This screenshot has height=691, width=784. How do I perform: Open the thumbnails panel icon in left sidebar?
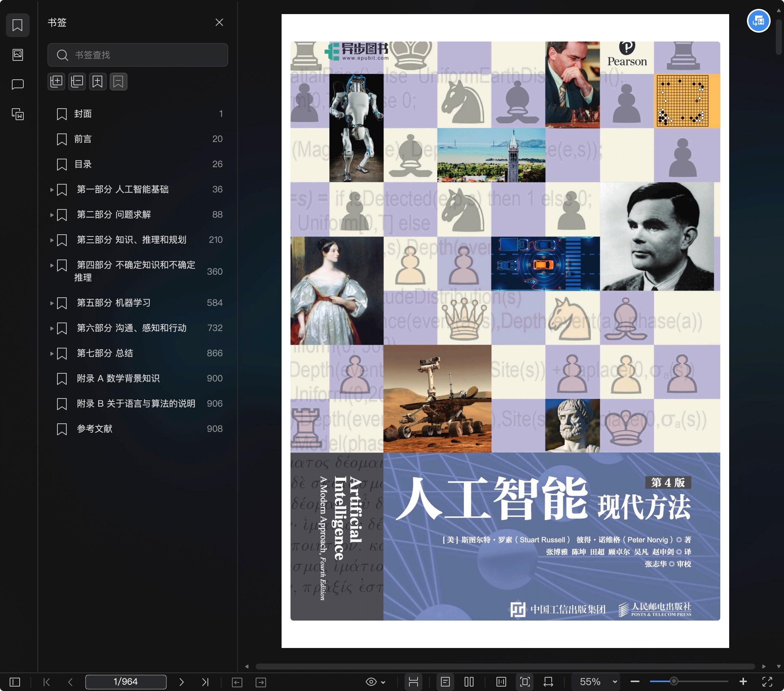18,54
